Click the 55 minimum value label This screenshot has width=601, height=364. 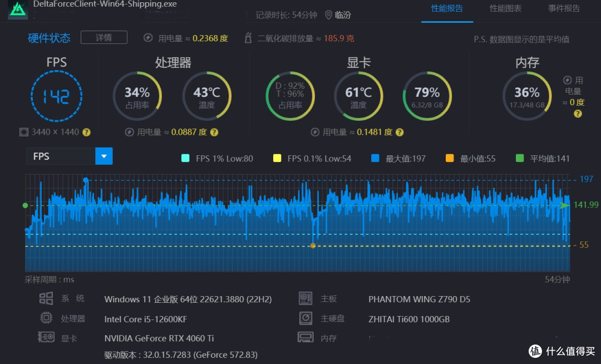click(584, 245)
